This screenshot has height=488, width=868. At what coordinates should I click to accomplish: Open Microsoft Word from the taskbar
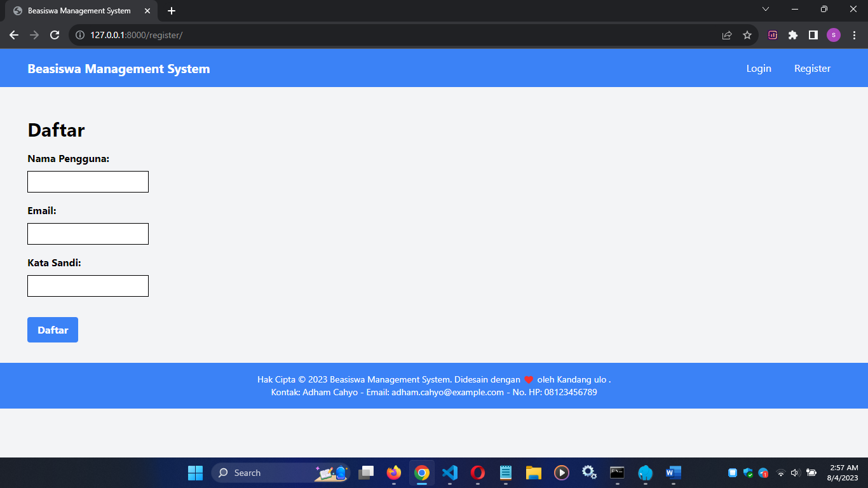pos(673,473)
